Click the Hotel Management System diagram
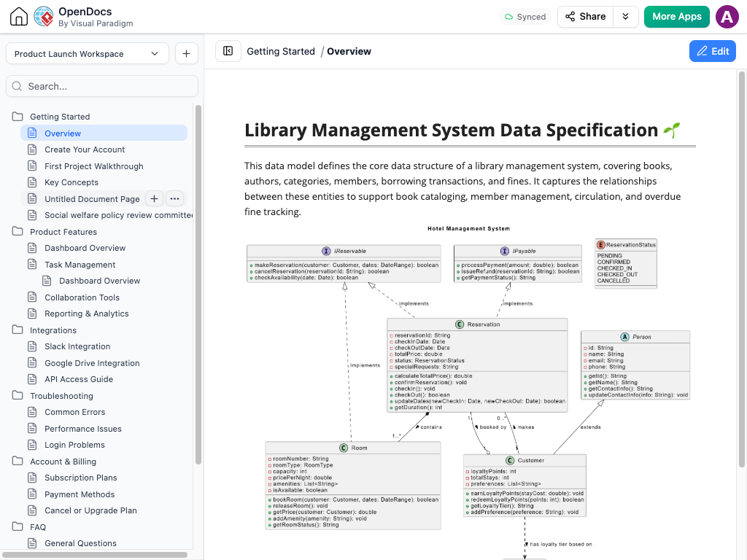747x560 pixels. click(x=468, y=393)
